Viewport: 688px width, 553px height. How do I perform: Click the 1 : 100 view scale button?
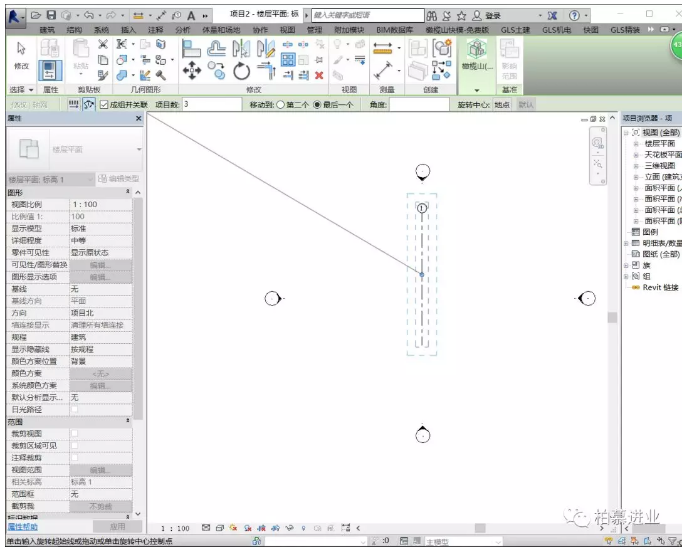175,528
